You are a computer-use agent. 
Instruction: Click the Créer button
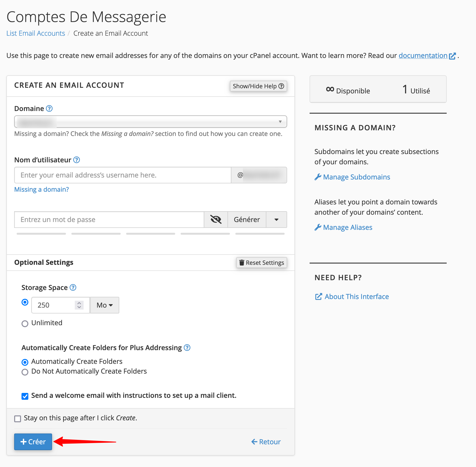(x=33, y=442)
